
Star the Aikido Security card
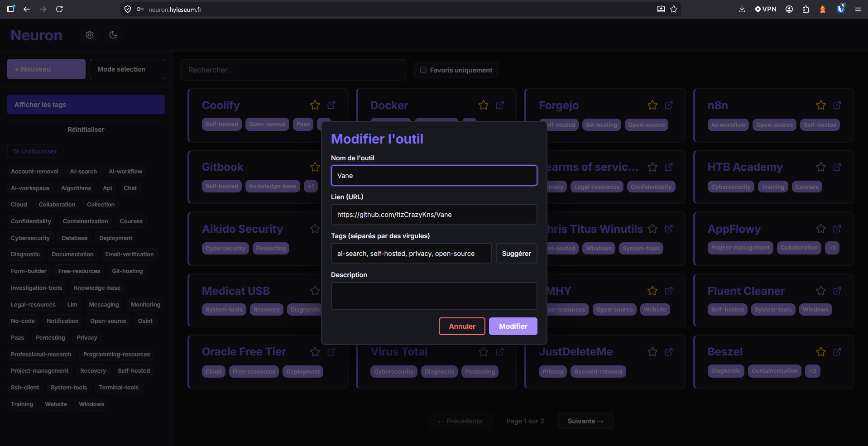(x=315, y=229)
